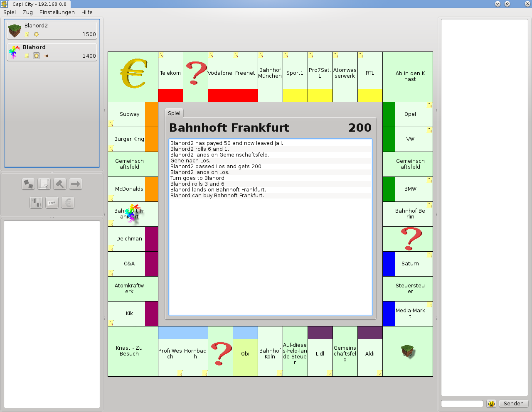Click the question mark field next to Obi

pos(220,351)
